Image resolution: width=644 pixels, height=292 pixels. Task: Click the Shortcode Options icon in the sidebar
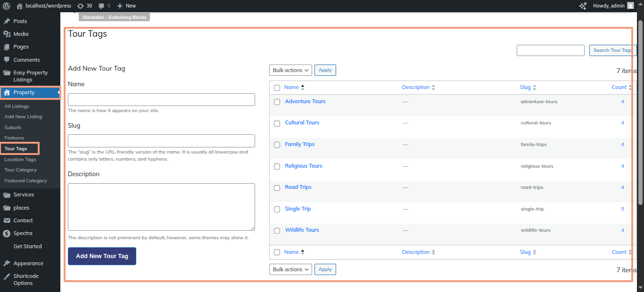[7, 276]
